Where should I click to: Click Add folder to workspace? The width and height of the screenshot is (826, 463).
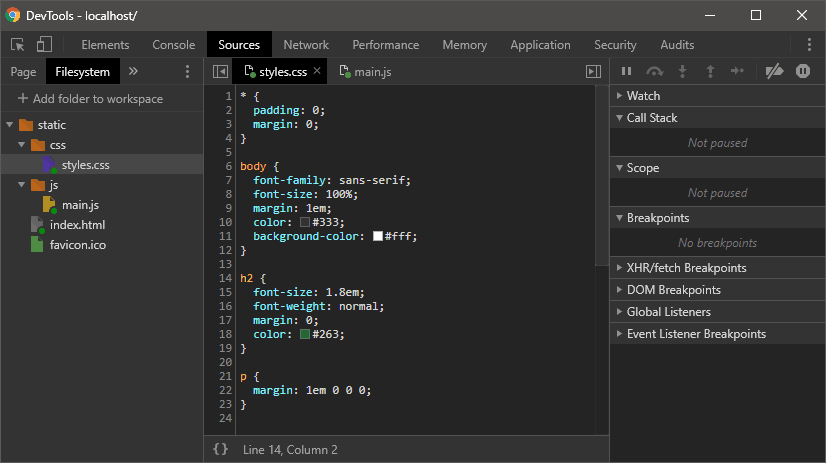click(89, 99)
